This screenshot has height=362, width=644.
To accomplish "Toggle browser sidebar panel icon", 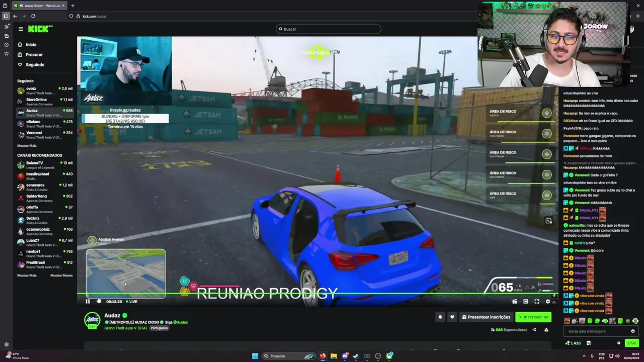I will tap(6, 16).
